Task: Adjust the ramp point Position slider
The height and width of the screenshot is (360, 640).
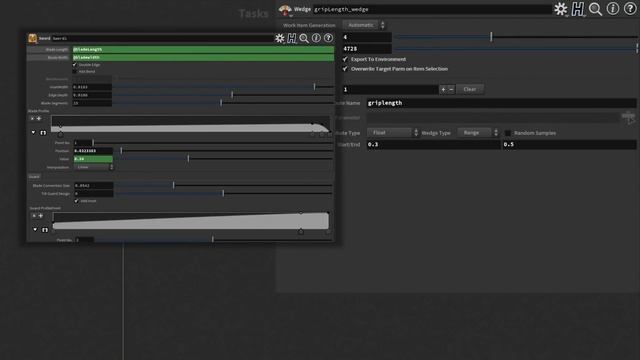Action: (224, 151)
